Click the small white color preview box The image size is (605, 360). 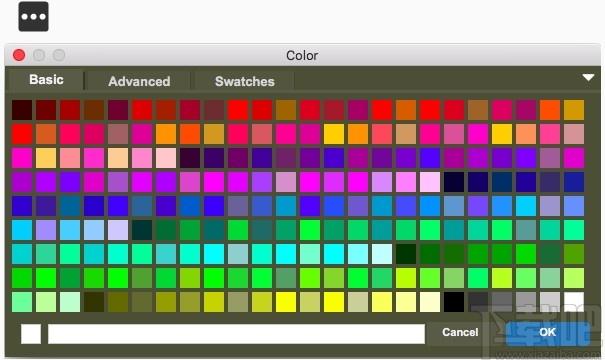click(x=31, y=334)
